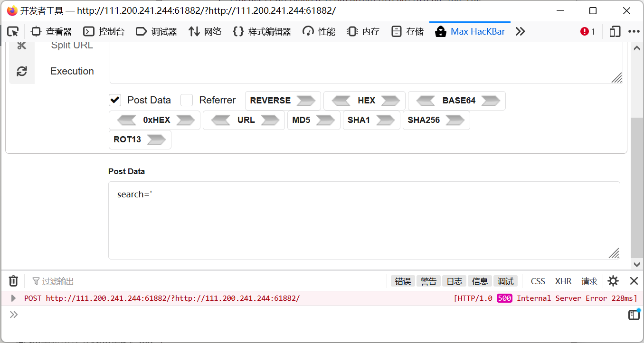The width and height of the screenshot is (644, 343).
Task: Toggle the 调试 debug filter
Action: (x=506, y=281)
